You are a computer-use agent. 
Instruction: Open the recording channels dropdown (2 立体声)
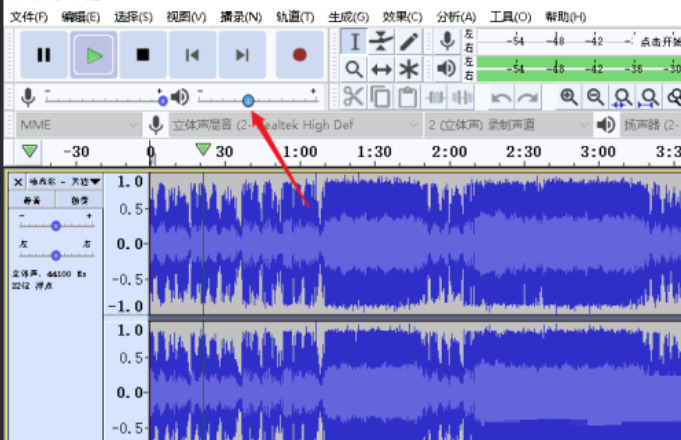(x=508, y=125)
